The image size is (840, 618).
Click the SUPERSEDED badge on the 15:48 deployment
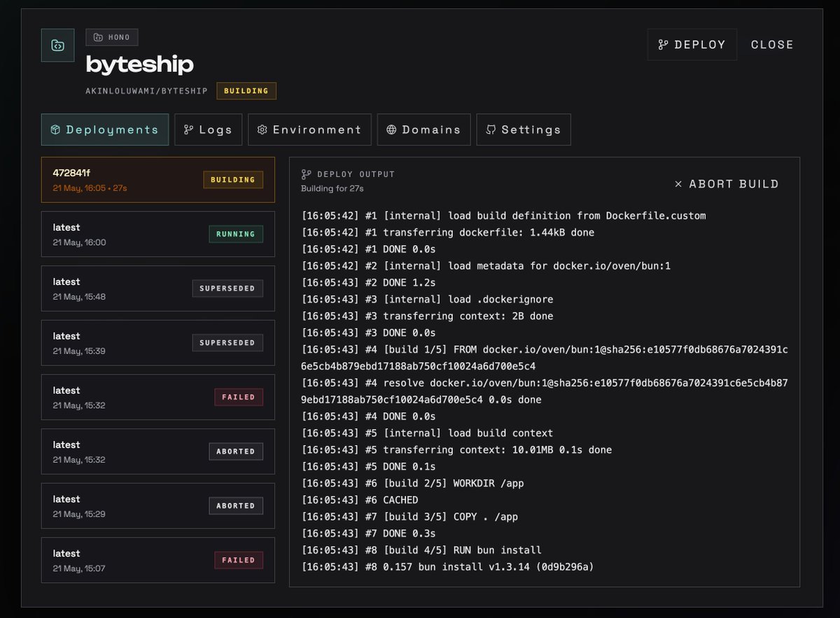pos(227,288)
